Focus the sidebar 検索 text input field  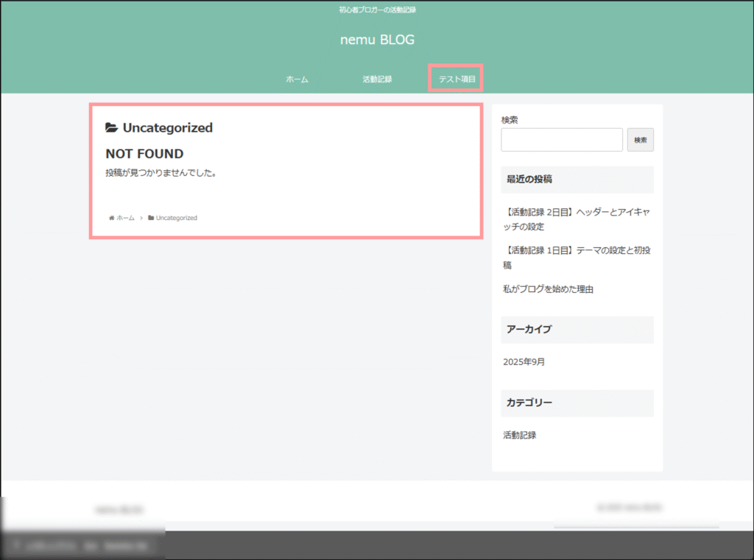coord(561,140)
